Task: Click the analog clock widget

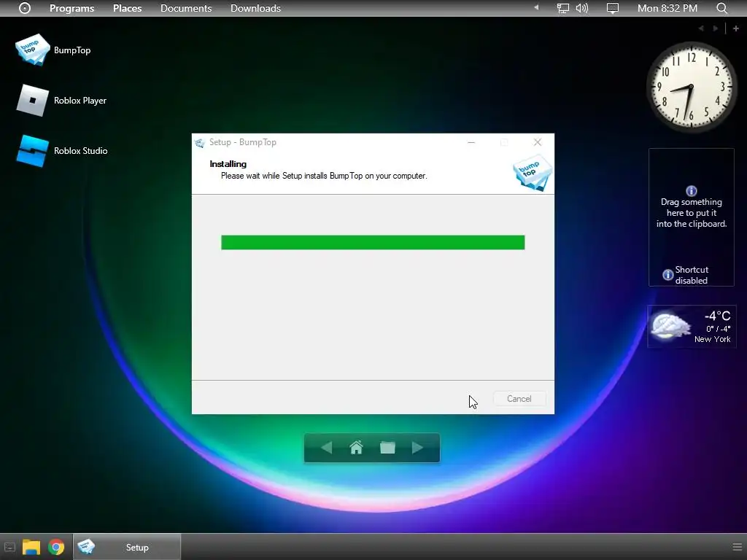Action: [x=692, y=87]
